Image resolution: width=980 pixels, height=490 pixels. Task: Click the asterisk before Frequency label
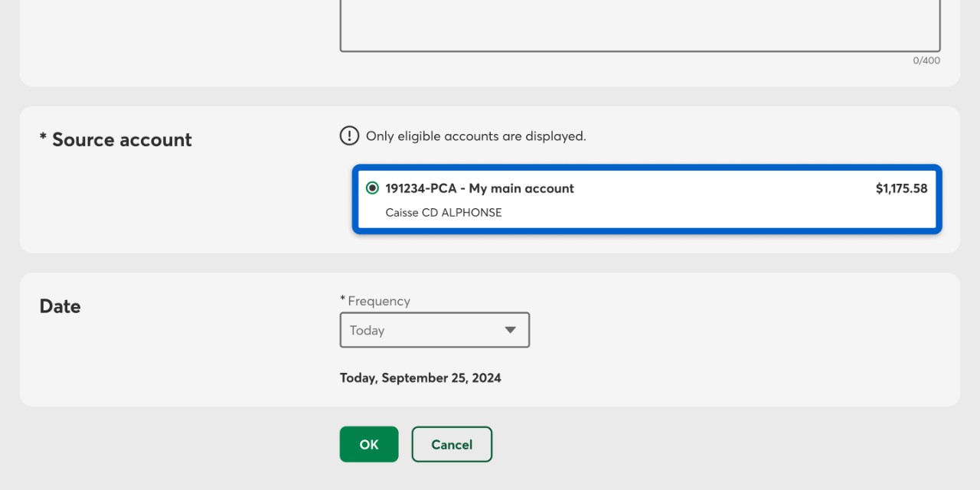(343, 299)
